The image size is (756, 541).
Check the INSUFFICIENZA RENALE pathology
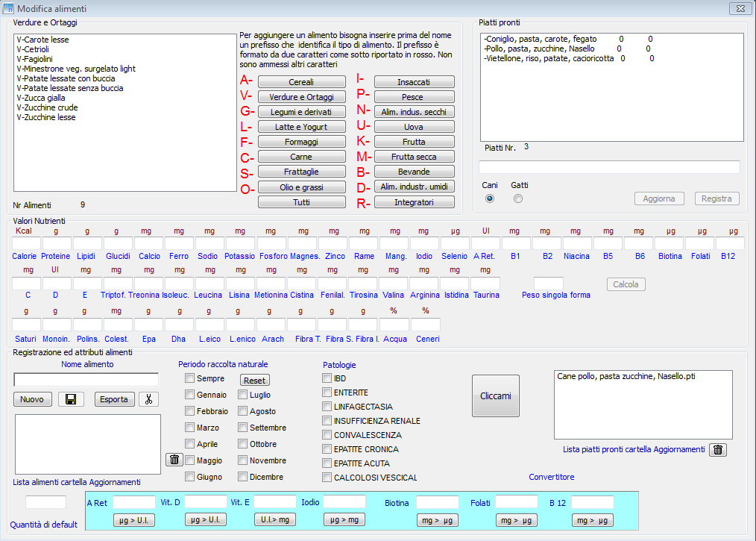click(x=327, y=421)
